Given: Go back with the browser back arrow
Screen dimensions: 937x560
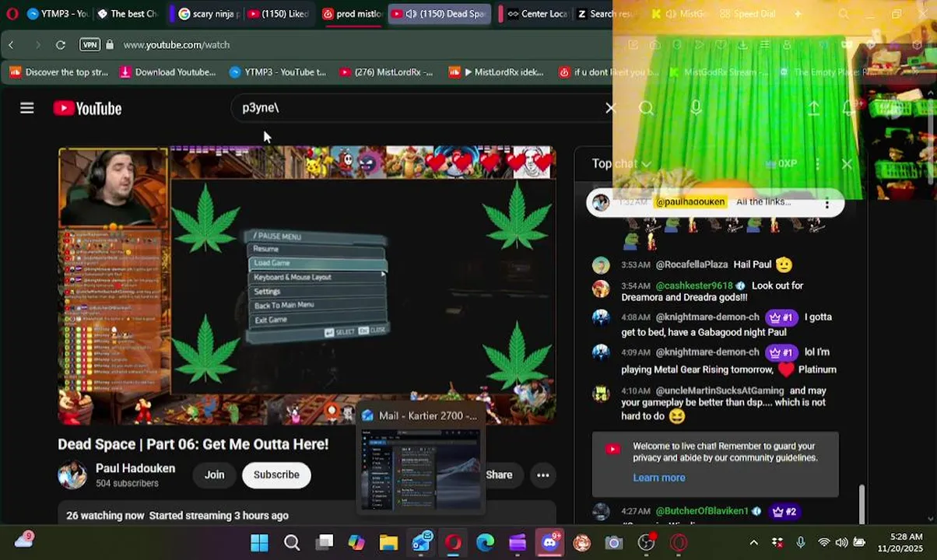Looking at the screenshot, I should tap(11, 45).
